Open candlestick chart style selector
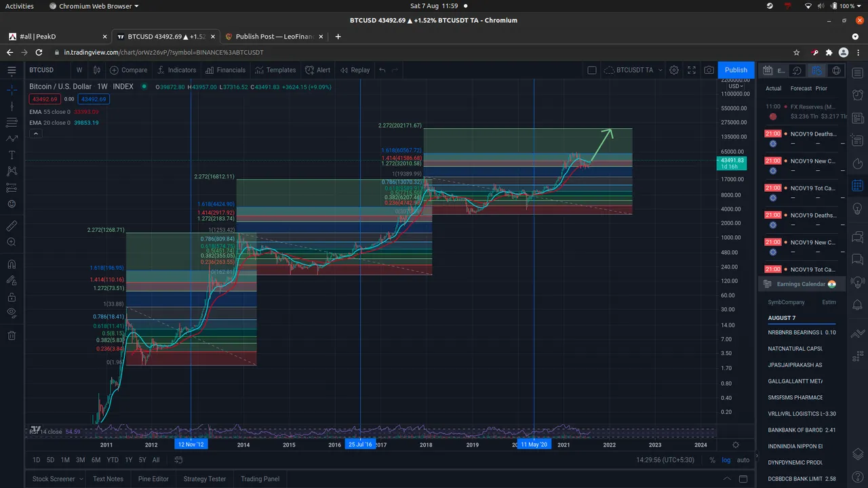Image resolution: width=868 pixels, height=488 pixels. pos(97,70)
